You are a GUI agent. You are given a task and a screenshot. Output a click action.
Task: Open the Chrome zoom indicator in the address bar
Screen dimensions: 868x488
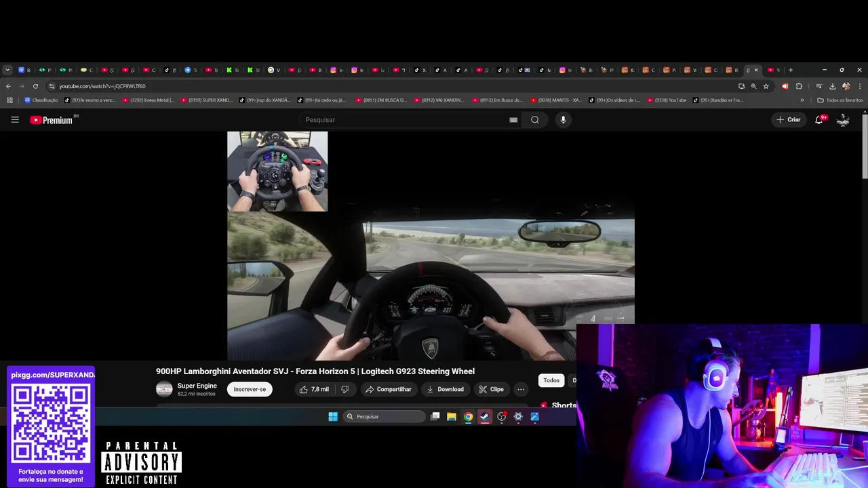tap(753, 86)
